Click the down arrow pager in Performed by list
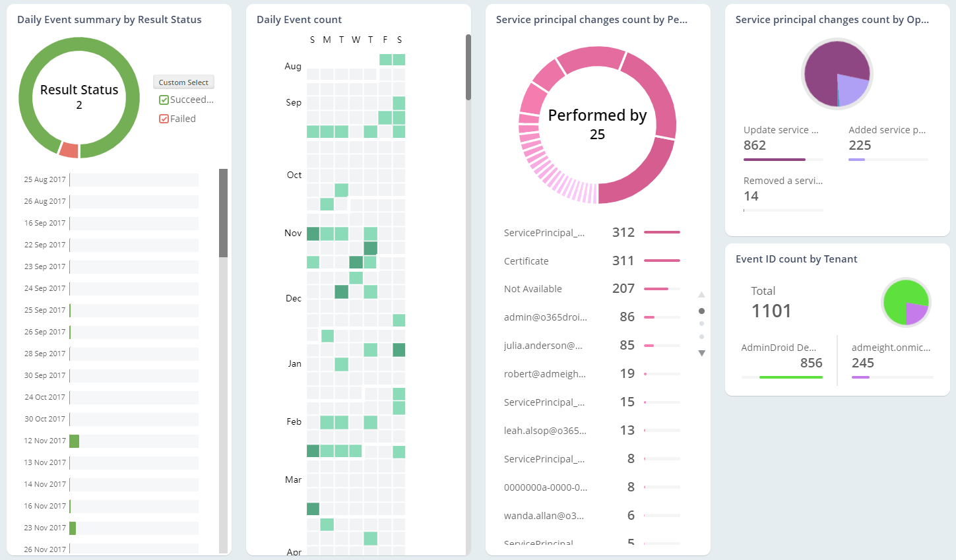 pos(701,354)
